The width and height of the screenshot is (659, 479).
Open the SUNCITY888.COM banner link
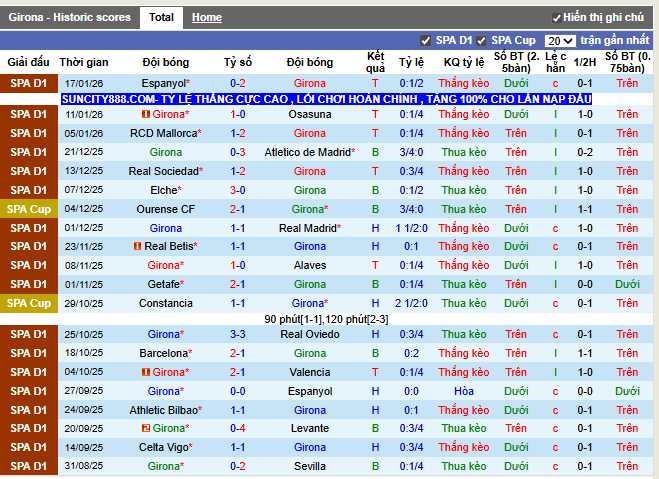(x=326, y=100)
